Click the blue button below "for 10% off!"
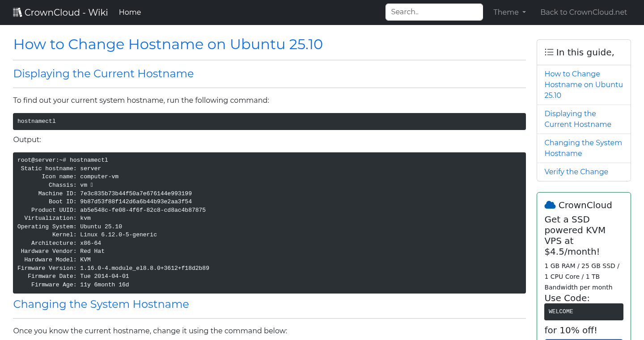The width and height of the screenshot is (644, 340). 584,339
